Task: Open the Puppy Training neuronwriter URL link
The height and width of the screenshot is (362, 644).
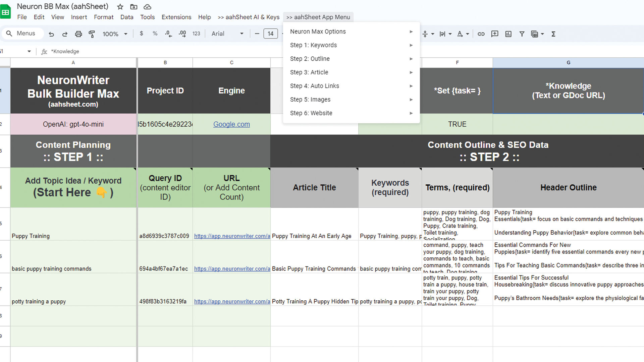Action: [232, 236]
